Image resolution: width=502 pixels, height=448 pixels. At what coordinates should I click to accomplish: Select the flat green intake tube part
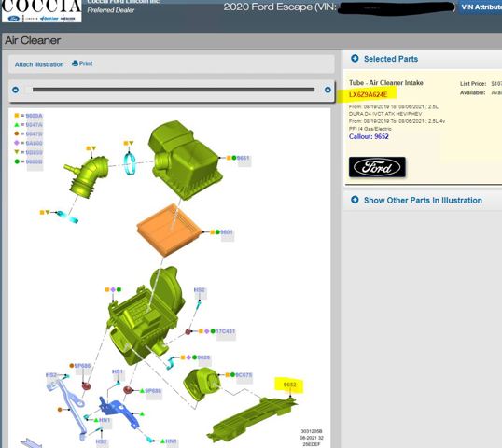251,419
